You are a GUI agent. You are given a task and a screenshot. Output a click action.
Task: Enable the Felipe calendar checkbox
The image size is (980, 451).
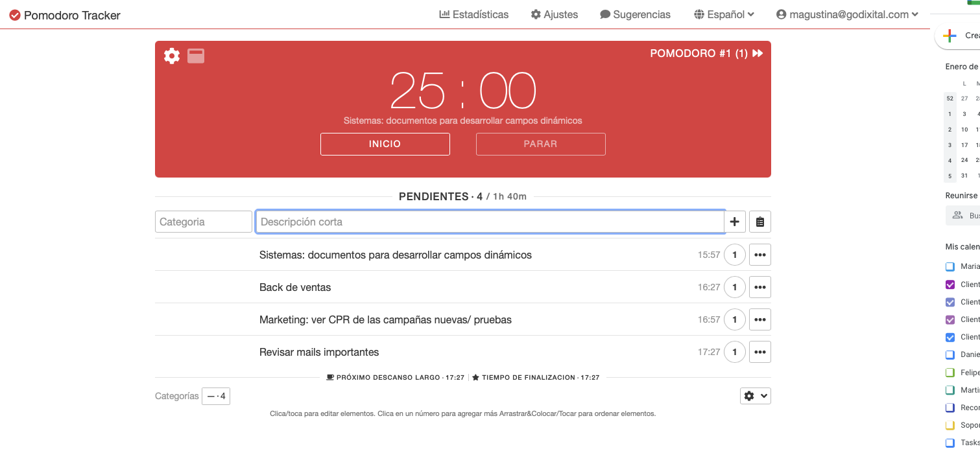950,373
